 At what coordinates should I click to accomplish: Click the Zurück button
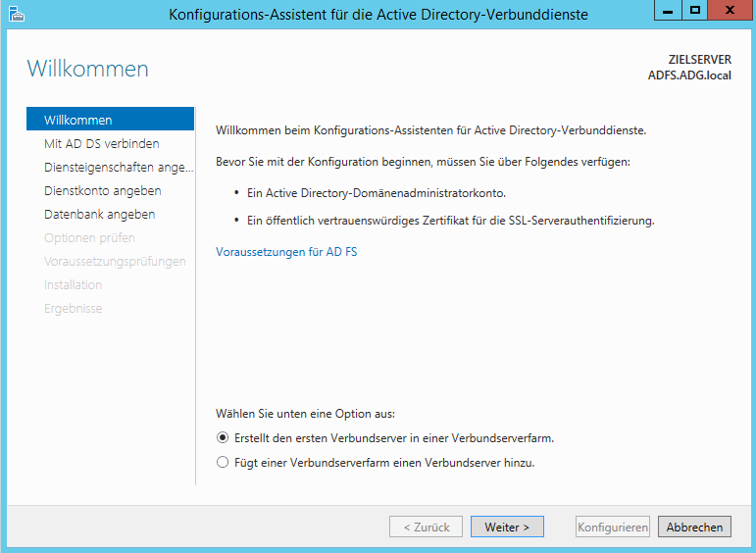click(x=426, y=527)
